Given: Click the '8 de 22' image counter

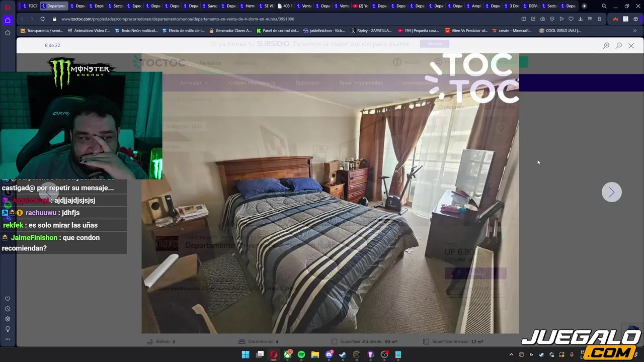Looking at the screenshot, I should coord(52,45).
